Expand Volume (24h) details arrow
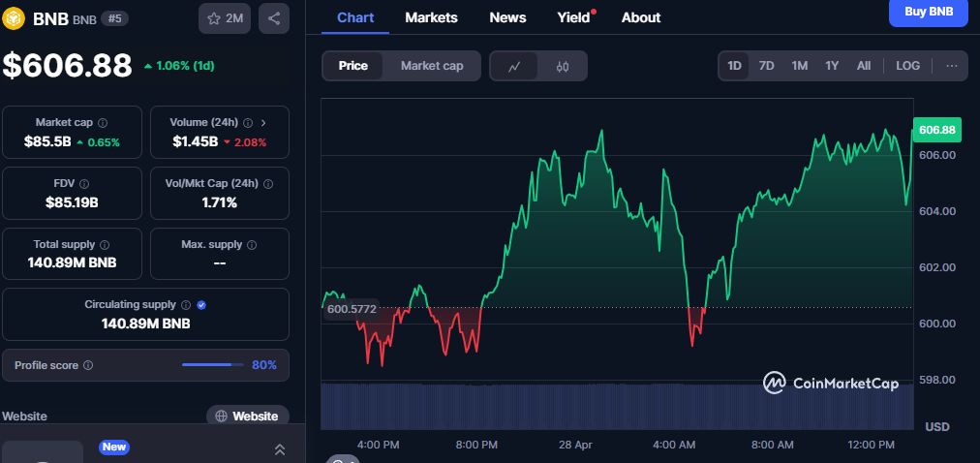Screen dimensions: 980x463 pyautogui.click(x=263, y=122)
